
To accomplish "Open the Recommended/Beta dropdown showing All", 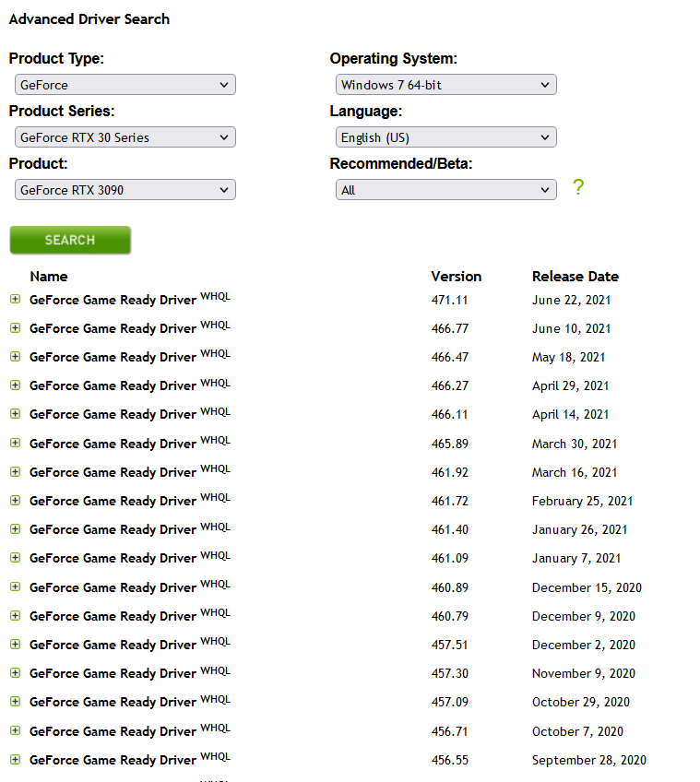I will [x=446, y=190].
